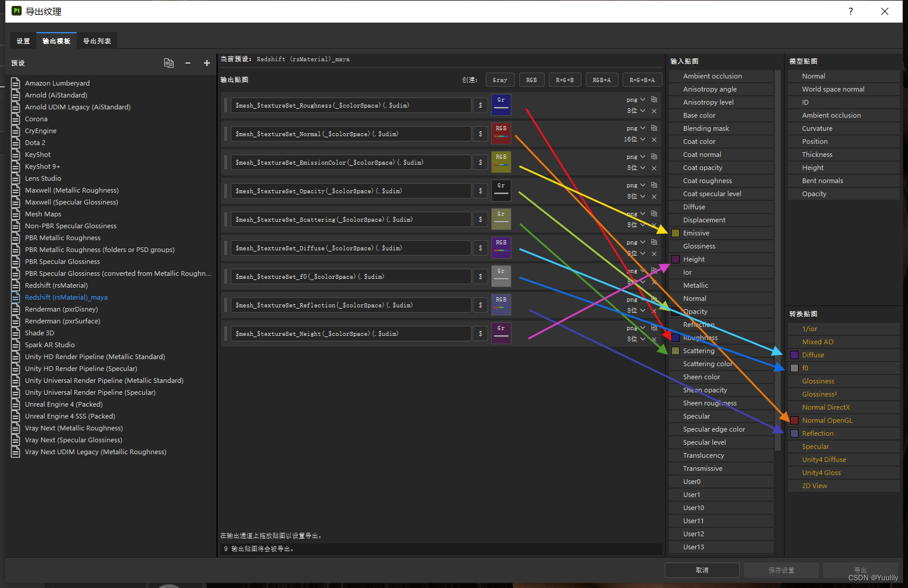
Task: Switch to the 导出列表 tab
Action: tap(97, 41)
